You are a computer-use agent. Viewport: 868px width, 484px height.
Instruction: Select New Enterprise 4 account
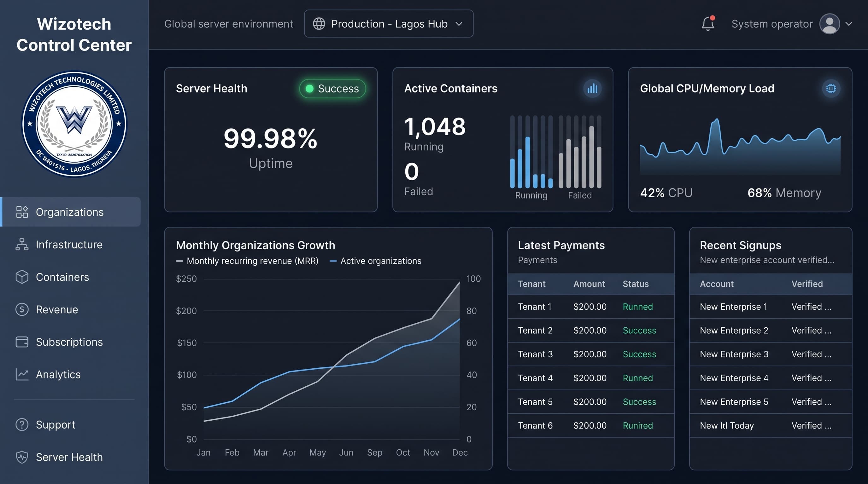point(734,378)
